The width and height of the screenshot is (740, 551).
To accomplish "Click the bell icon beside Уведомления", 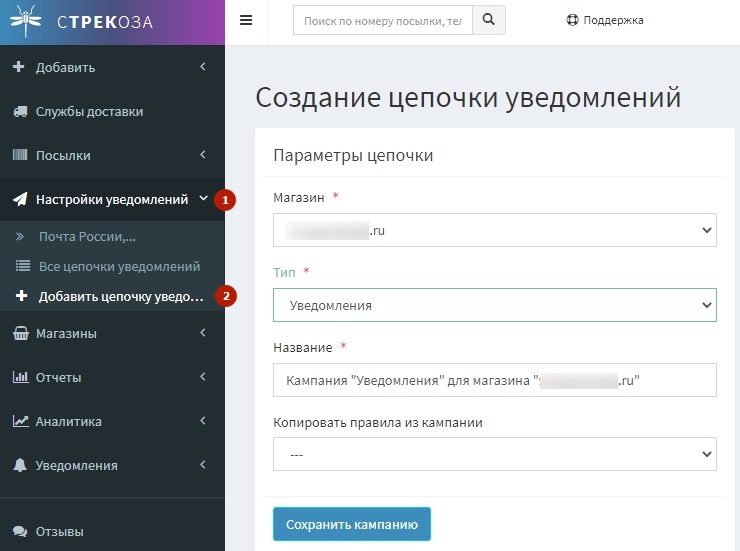I will point(19,466).
